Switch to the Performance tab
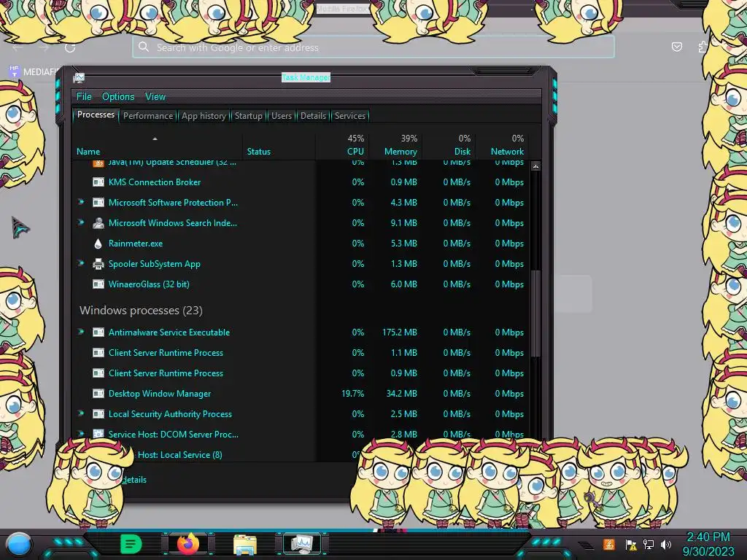This screenshot has width=747, height=560. [x=147, y=116]
